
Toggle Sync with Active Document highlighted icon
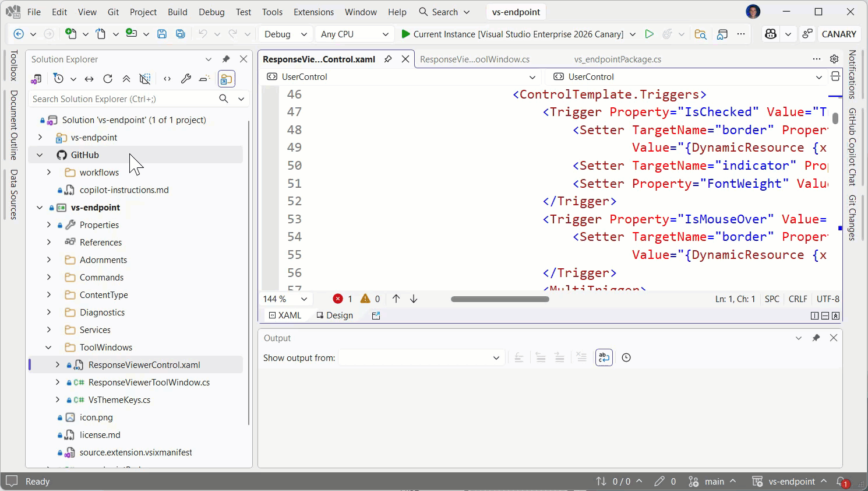[226, 79]
